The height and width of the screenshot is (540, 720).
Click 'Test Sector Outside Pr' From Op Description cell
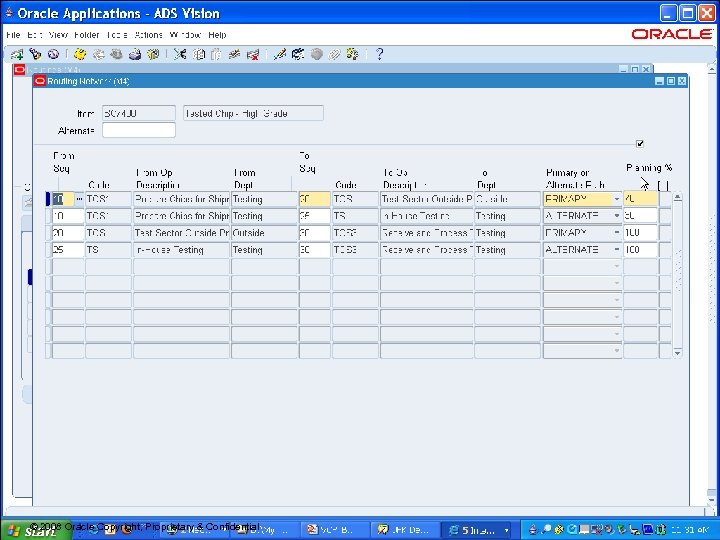[x=181, y=233]
